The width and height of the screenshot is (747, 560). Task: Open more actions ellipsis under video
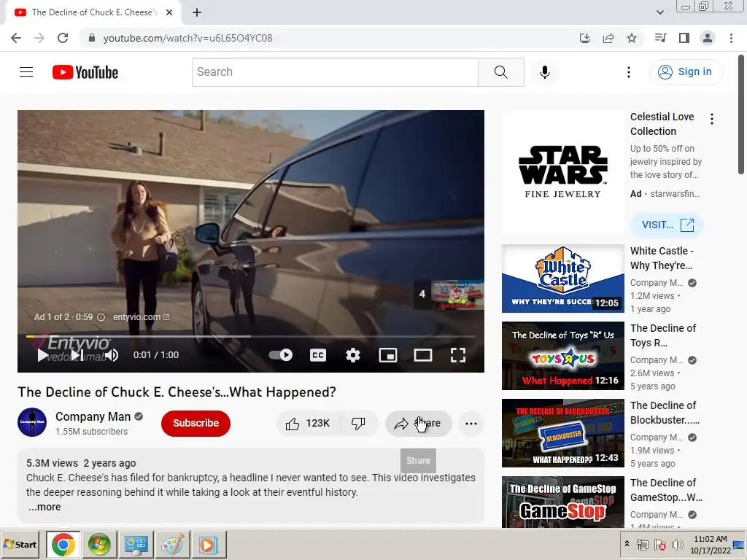tap(471, 424)
